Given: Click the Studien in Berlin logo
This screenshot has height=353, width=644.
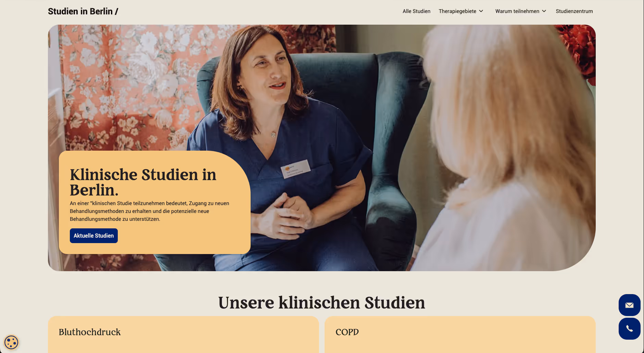Looking at the screenshot, I should pyautogui.click(x=83, y=11).
